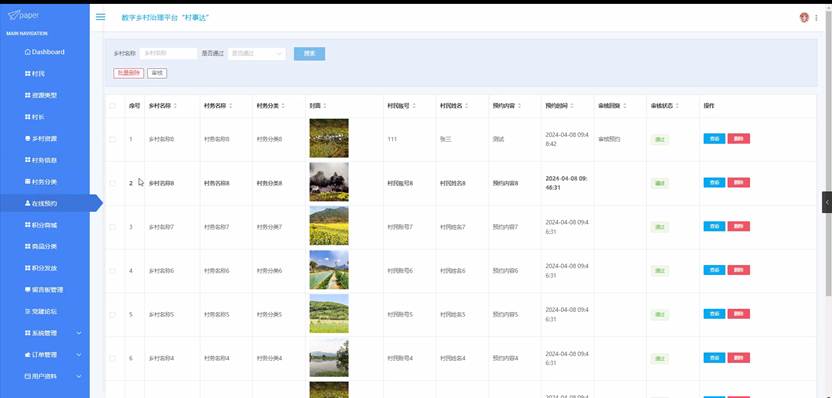832x398 pixels.
Task: Click the red-outlined batch delete button
Action: click(x=128, y=73)
